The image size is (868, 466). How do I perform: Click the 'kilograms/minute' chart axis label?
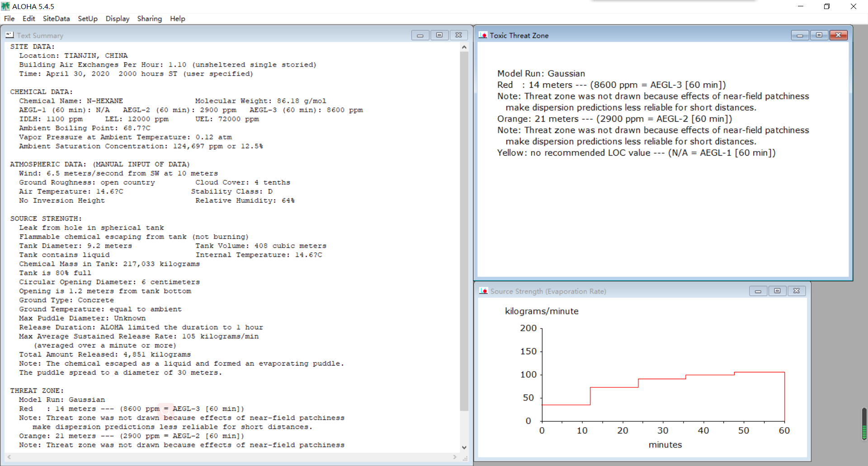(x=542, y=311)
